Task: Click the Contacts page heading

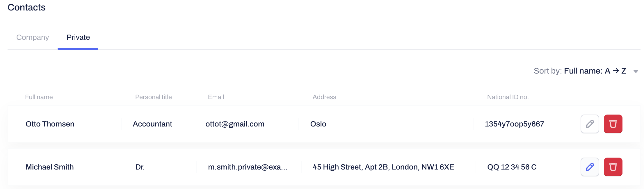Action: pos(26,8)
